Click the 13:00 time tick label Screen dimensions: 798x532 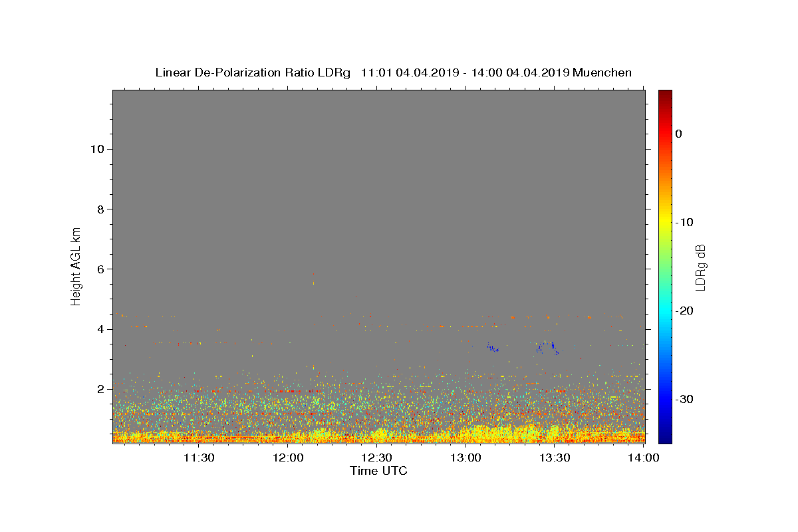466,458
